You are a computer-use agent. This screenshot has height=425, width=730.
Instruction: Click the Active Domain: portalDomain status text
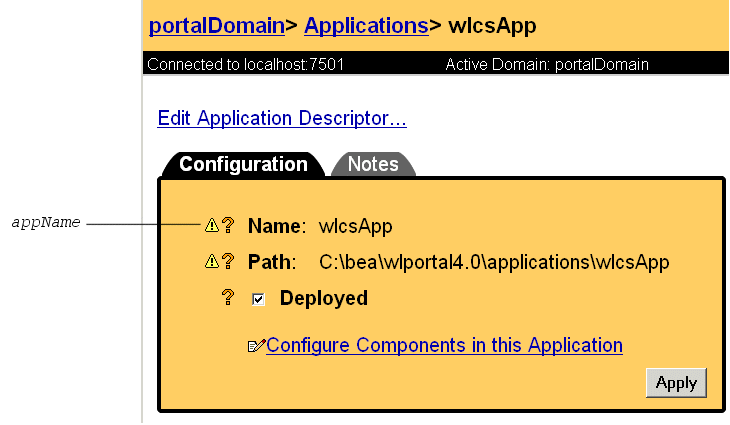[547, 64]
